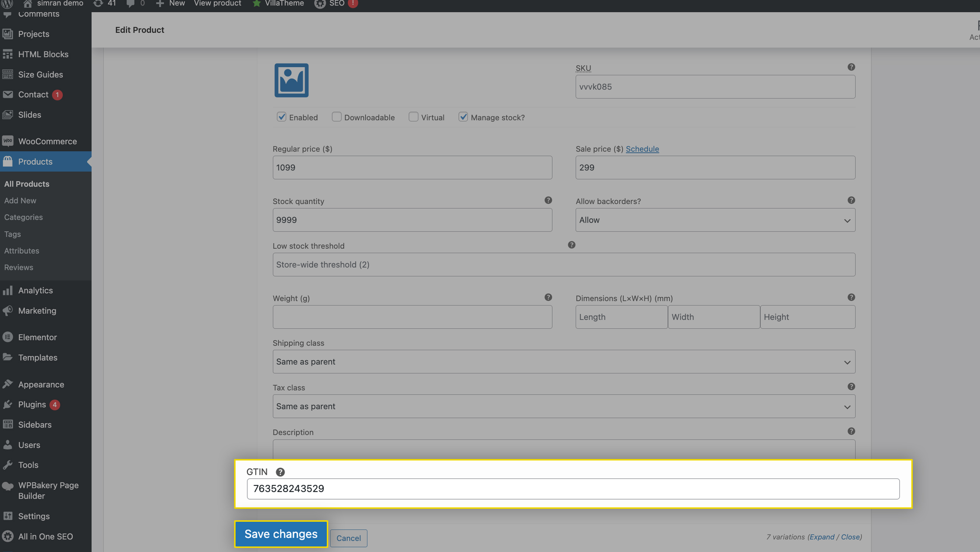Click Save changes button
Viewport: 980px width, 552px height.
[x=281, y=534]
